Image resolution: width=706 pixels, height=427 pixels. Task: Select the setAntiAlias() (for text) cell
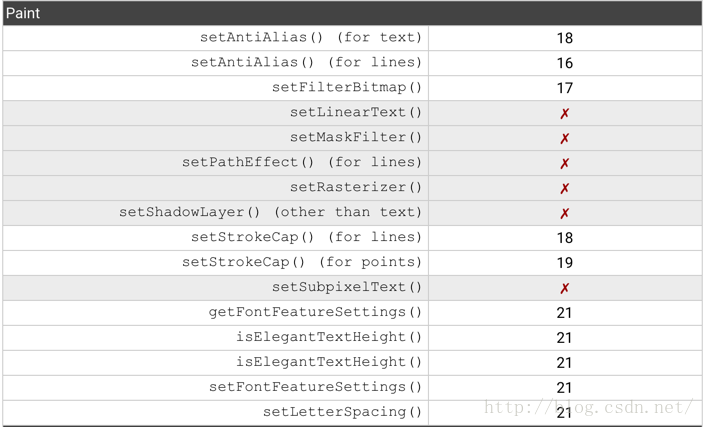tap(311, 38)
